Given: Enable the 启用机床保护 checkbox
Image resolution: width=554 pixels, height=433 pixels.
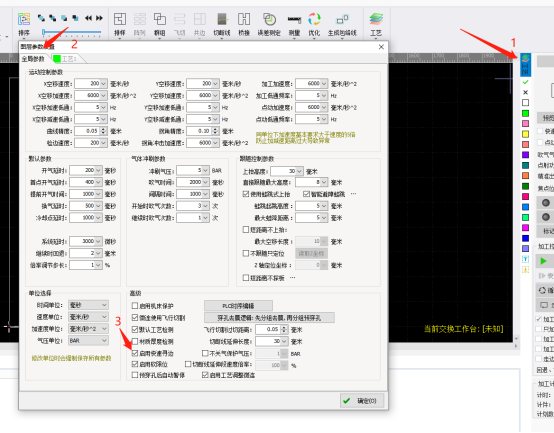Looking at the screenshot, I should [135, 306].
